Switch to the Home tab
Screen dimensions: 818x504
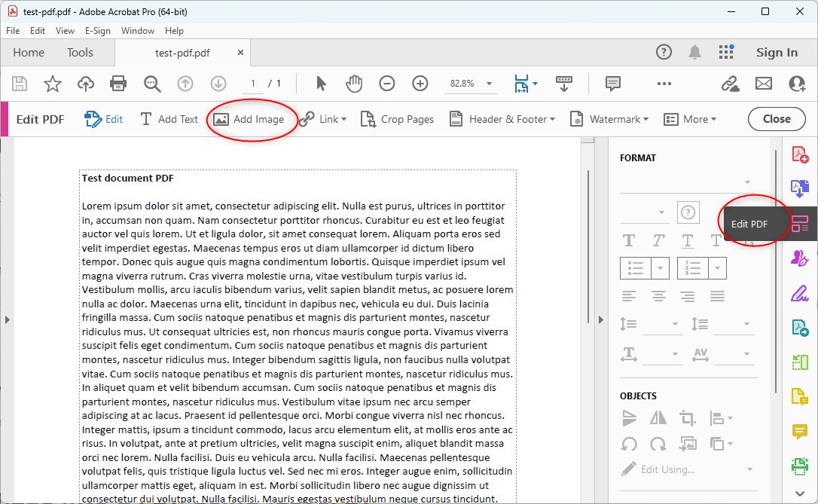tap(28, 53)
